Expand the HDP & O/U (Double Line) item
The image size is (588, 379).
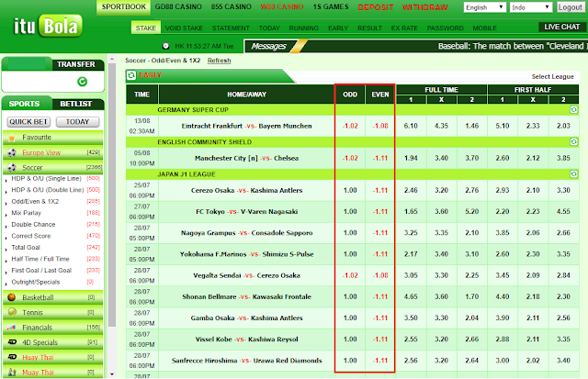(x=48, y=190)
